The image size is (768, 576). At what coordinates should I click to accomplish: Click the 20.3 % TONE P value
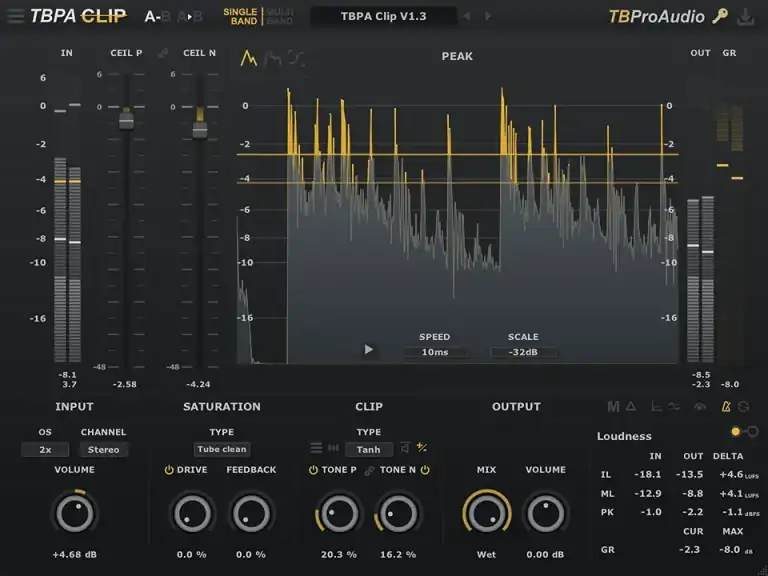338,554
